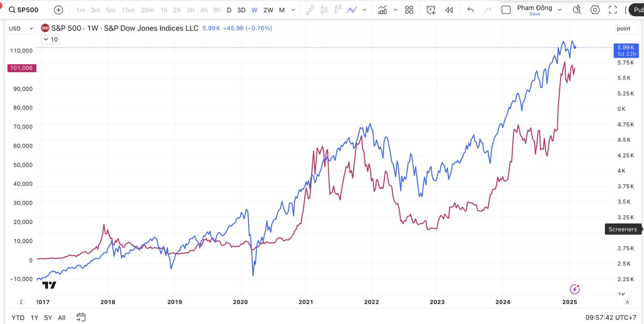Set date range to 1Y
Viewport: 644px width, 324px height.
34,318
